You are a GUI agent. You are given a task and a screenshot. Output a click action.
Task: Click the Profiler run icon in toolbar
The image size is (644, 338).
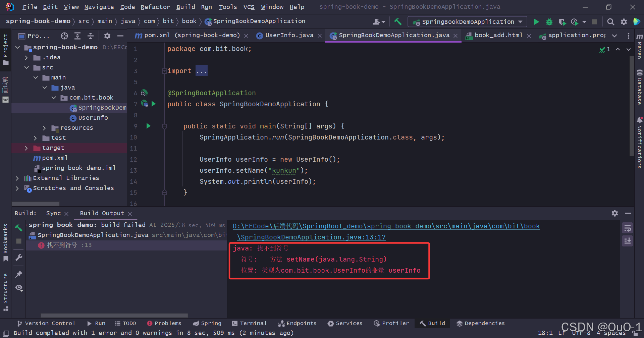(x=575, y=22)
